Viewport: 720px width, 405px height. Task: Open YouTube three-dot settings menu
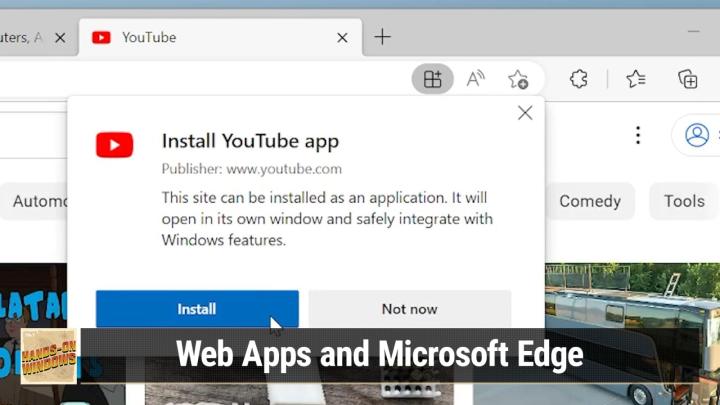pos(638,135)
